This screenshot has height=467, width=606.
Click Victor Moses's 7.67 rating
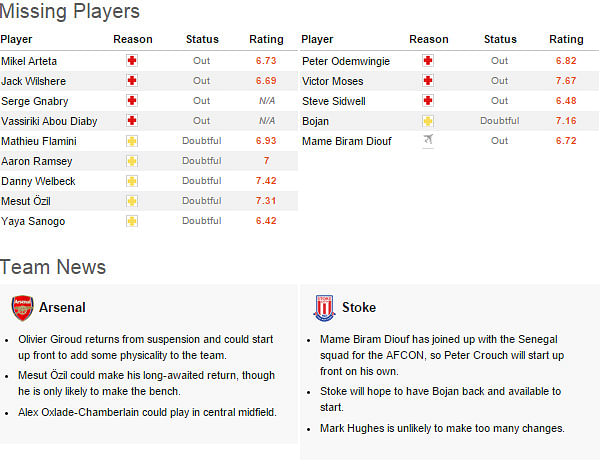(566, 81)
